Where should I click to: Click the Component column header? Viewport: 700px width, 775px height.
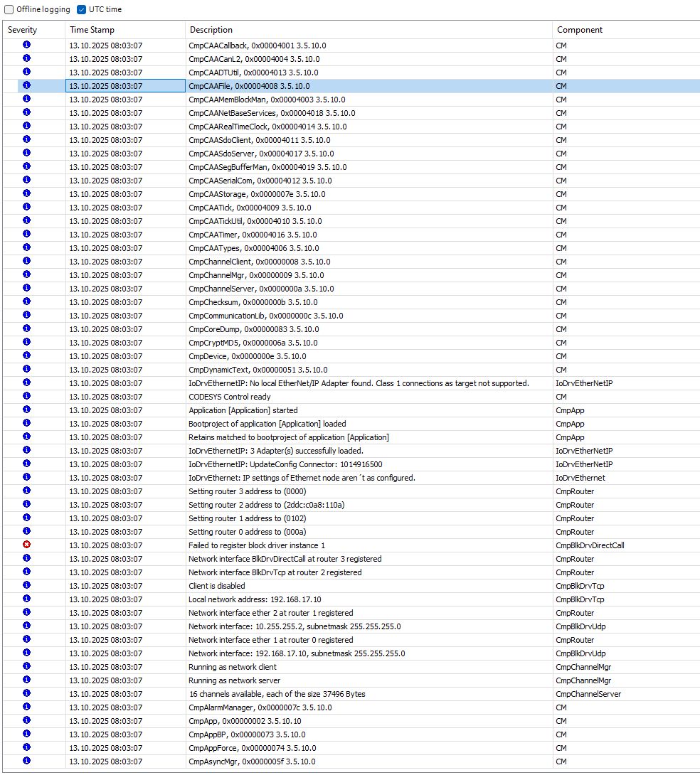pyautogui.click(x=579, y=30)
